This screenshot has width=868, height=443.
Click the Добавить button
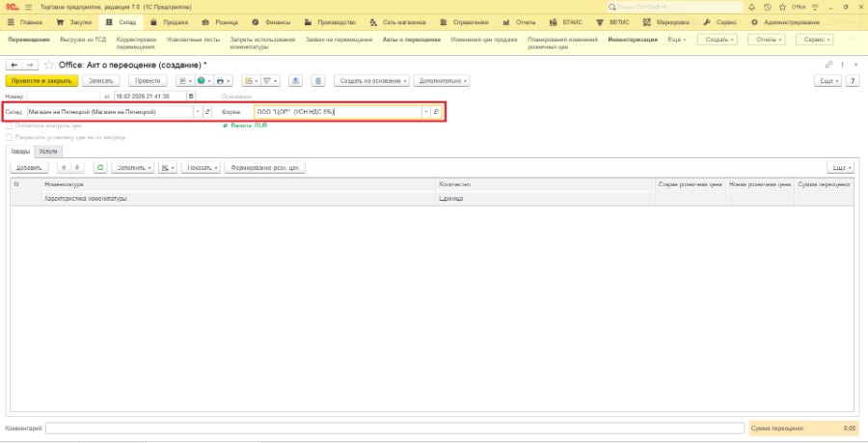[x=29, y=167]
